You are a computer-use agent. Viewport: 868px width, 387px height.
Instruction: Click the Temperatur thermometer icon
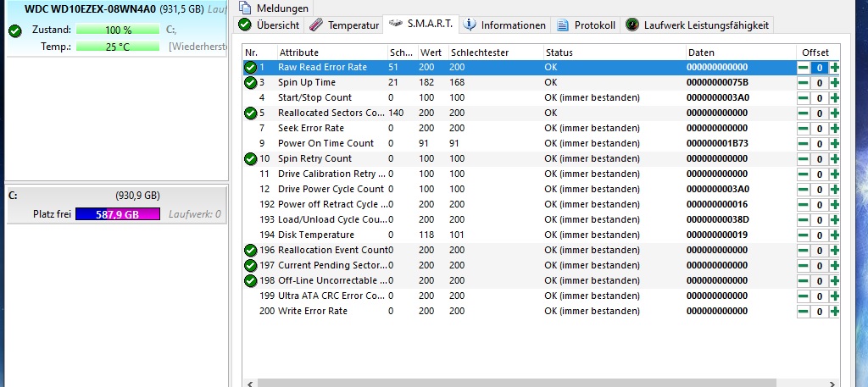(x=315, y=25)
